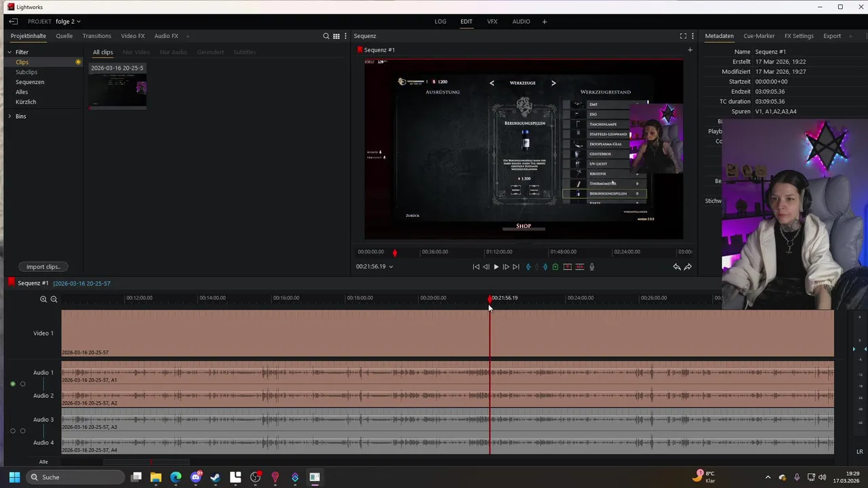Jump to start of the sequence
868x488 pixels.
(x=476, y=267)
